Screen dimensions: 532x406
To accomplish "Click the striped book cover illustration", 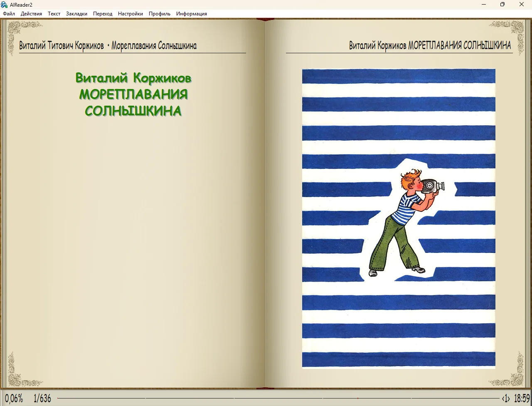I will tap(399, 218).
